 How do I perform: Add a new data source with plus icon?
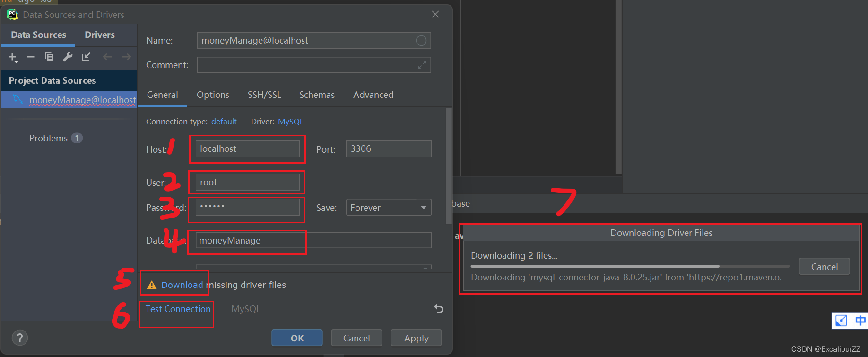point(13,57)
